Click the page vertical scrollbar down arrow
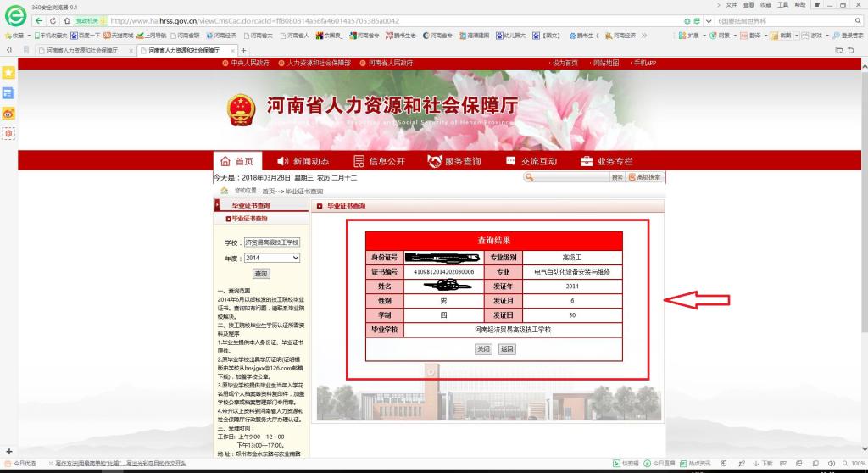 click(x=864, y=449)
